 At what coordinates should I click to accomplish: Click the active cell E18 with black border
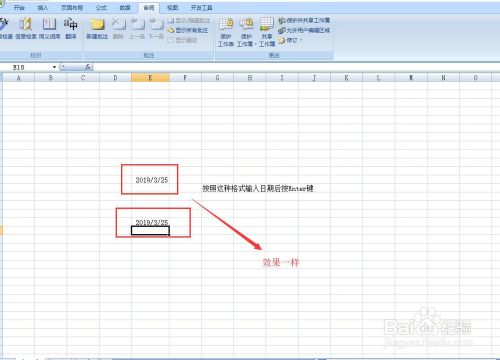(x=150, y=230)
